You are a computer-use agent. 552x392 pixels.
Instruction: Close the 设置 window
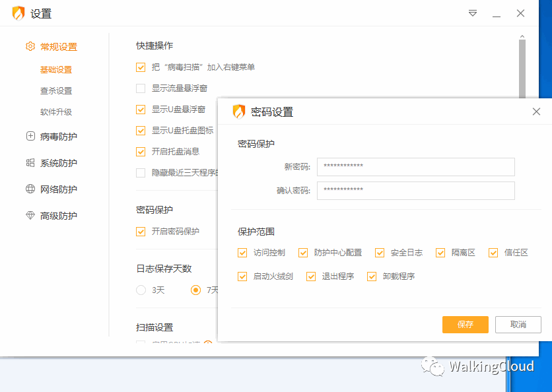pyautogui.click(x=520, y=13)
